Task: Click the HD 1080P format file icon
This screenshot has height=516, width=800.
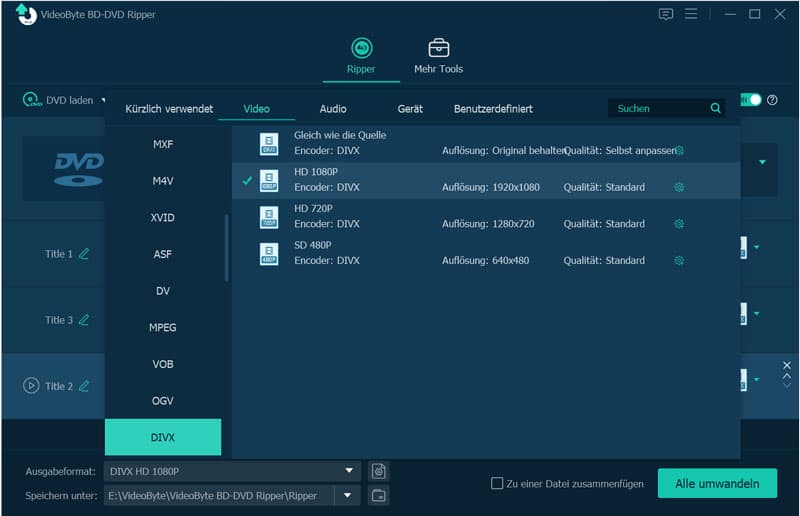Action: (269, 180)
